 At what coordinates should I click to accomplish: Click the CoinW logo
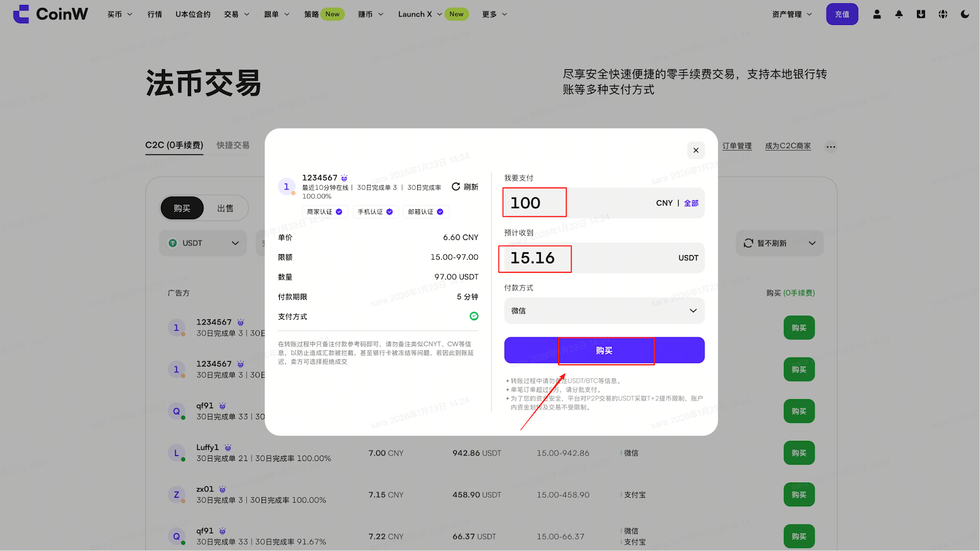pyautogui.click(x=50, y=14)
